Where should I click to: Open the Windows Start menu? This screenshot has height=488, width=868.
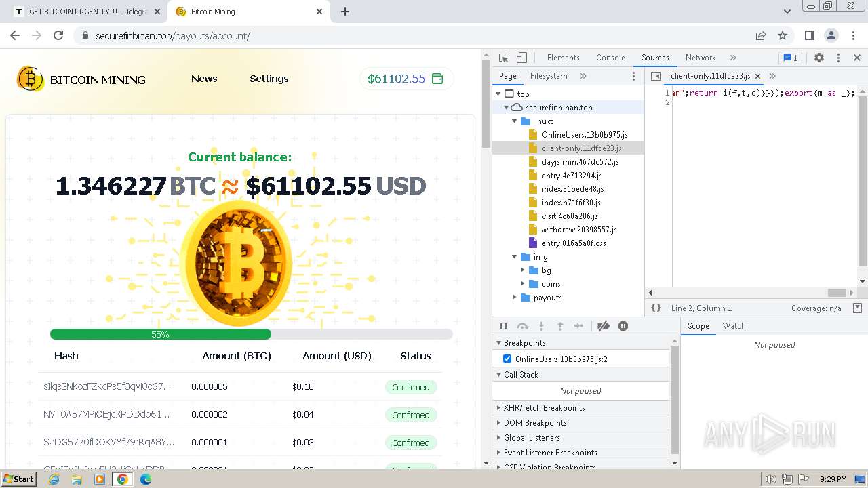(19, 479)
